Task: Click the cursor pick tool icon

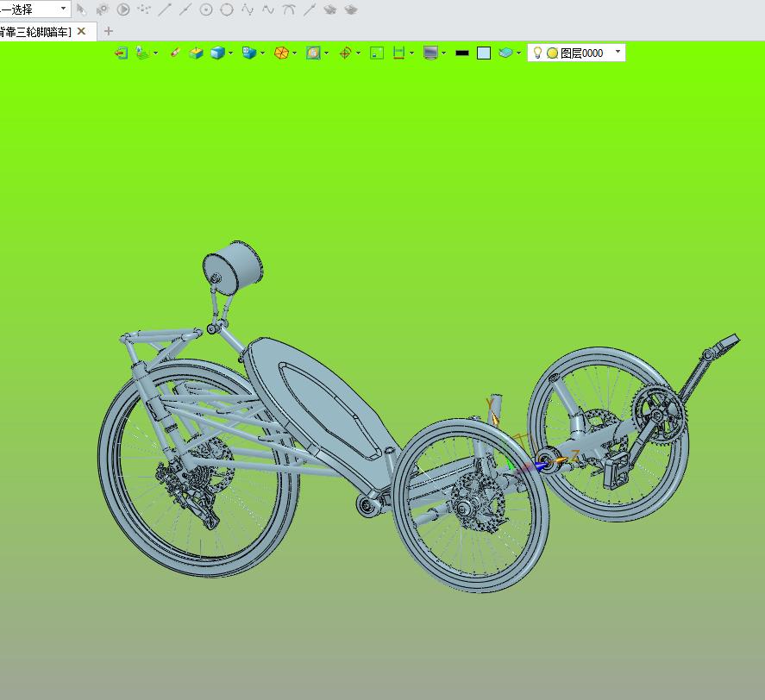Action: pyautogui.click(x=81, y=9)
